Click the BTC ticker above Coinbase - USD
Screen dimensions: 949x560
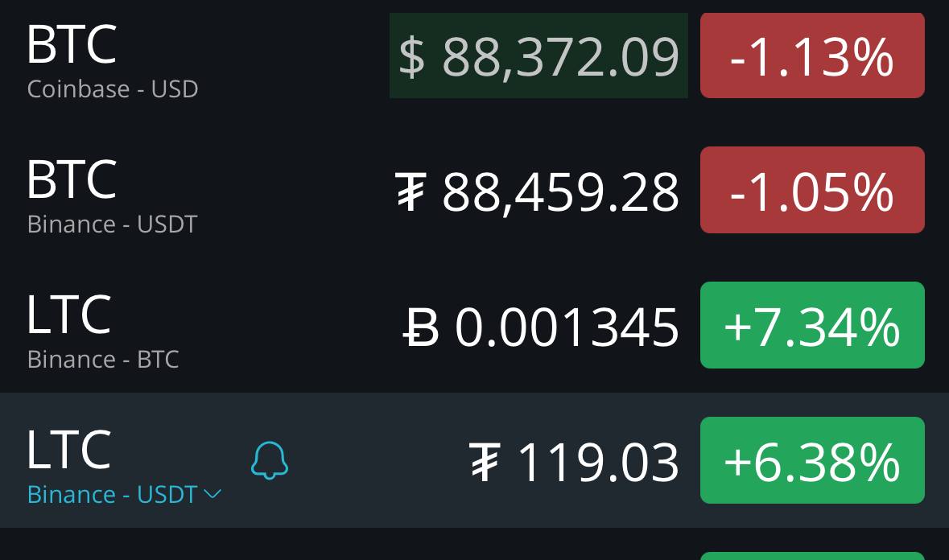[x=72, y=44]
